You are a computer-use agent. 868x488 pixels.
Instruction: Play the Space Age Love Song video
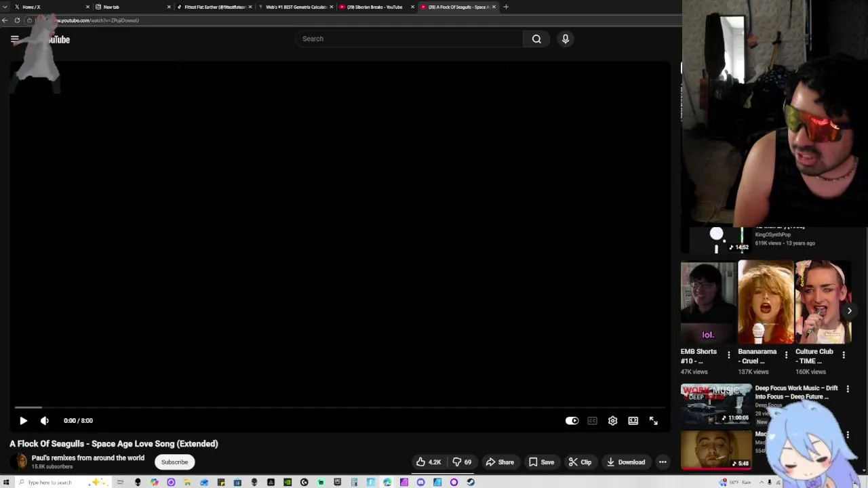click(23, 421)
